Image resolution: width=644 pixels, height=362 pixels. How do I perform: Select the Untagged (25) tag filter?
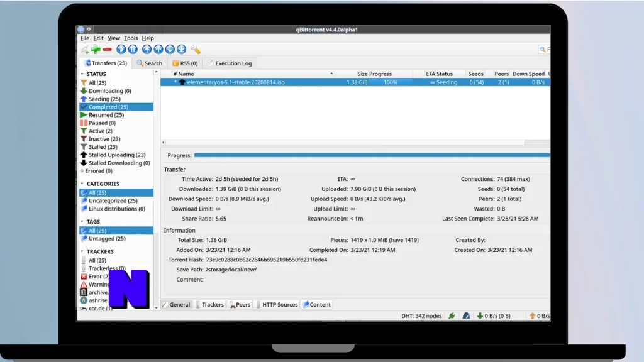(x=107, y=238)
